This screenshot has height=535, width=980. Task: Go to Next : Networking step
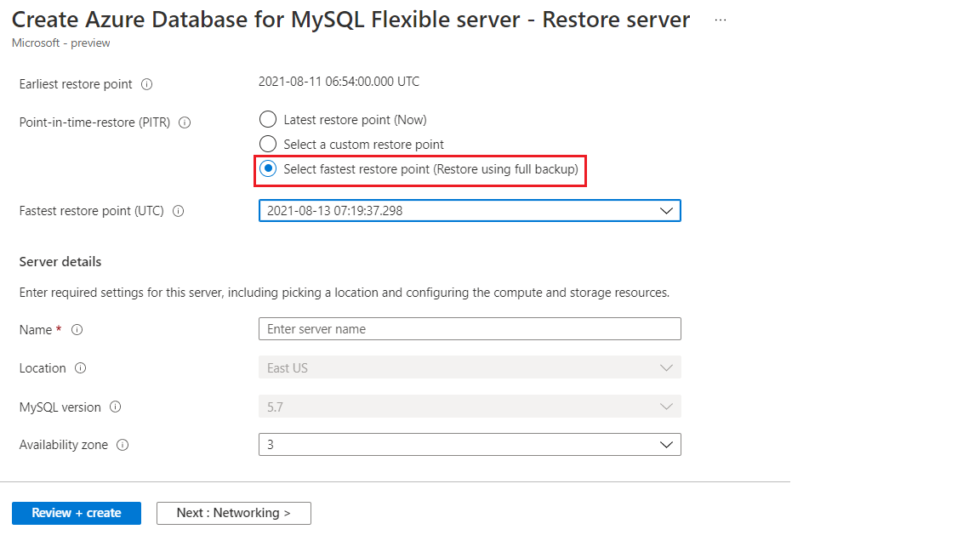pyautogui.click(x=234, y=513)
